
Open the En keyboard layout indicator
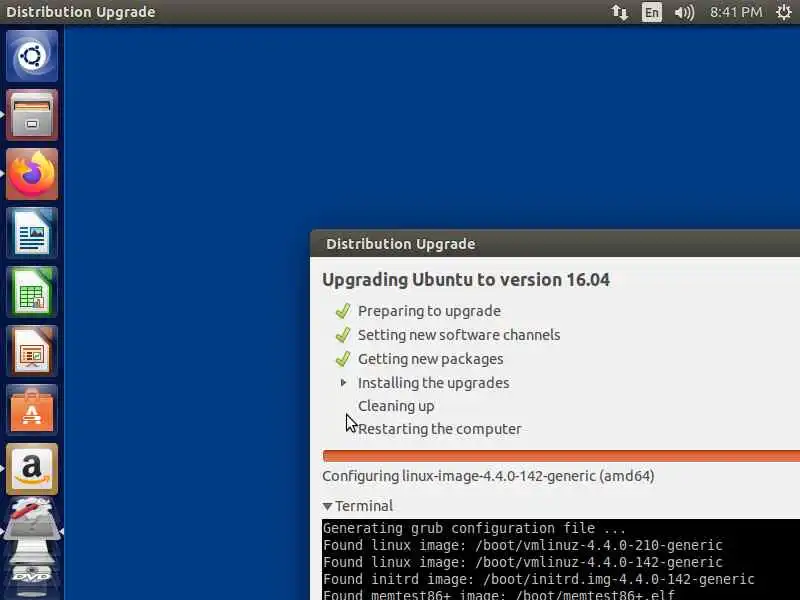(652, 12)
